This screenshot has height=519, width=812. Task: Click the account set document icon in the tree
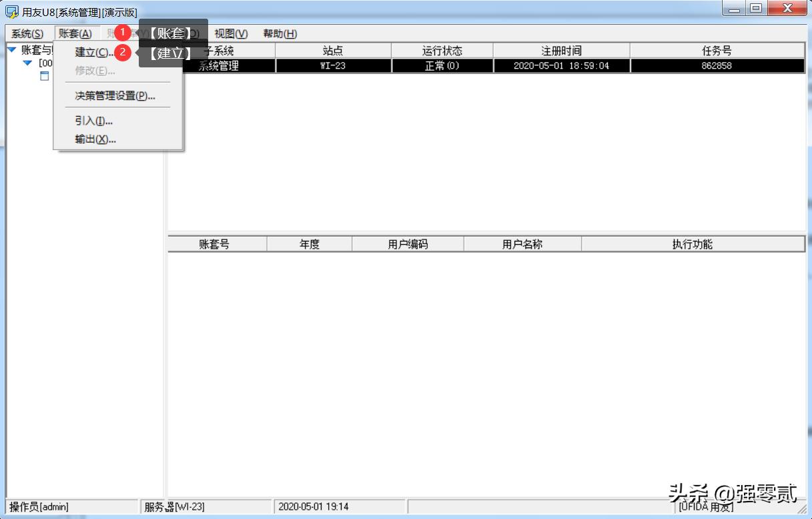point(44,76)
